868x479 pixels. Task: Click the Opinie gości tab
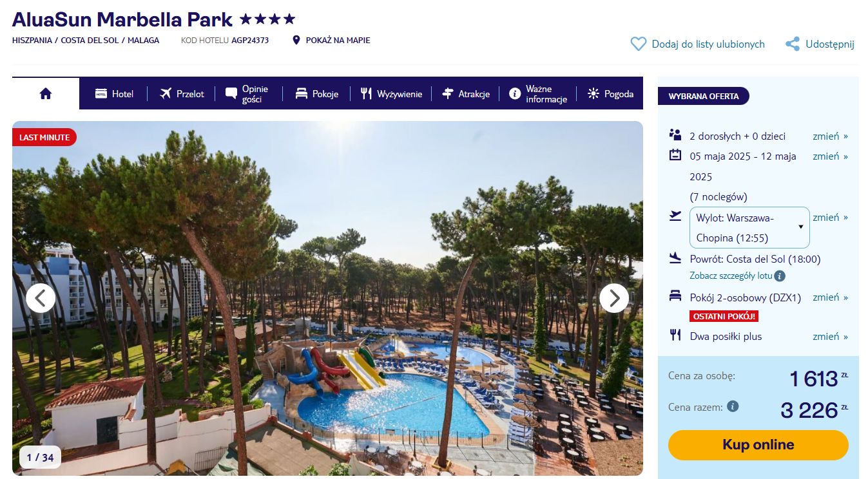248,94
